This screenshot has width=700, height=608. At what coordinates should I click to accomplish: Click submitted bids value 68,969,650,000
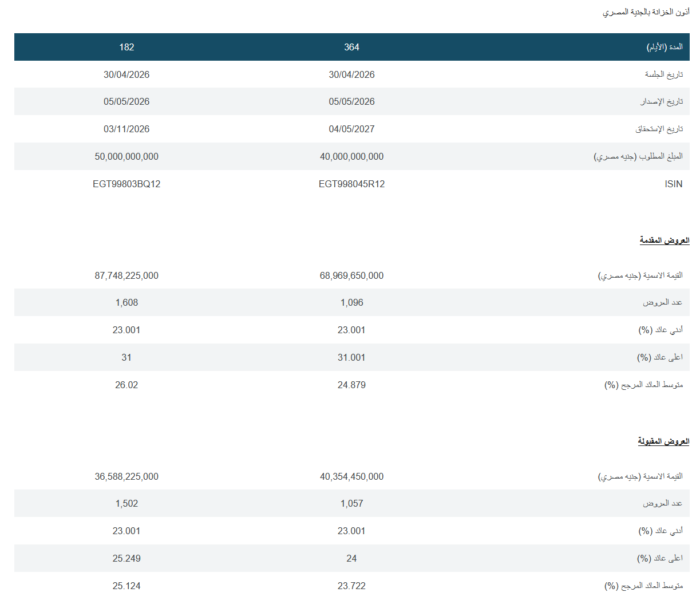pyautogui.click(x=351, y=275)
